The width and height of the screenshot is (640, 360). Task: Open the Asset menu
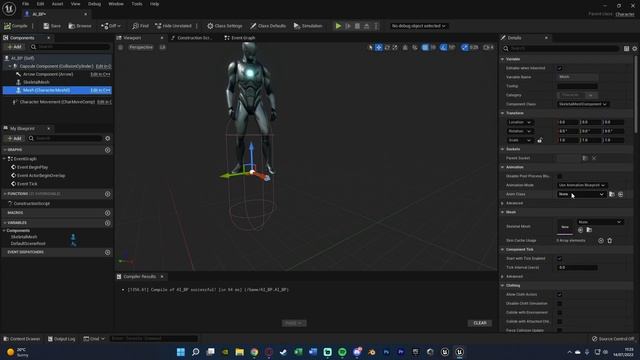[57, 4]
